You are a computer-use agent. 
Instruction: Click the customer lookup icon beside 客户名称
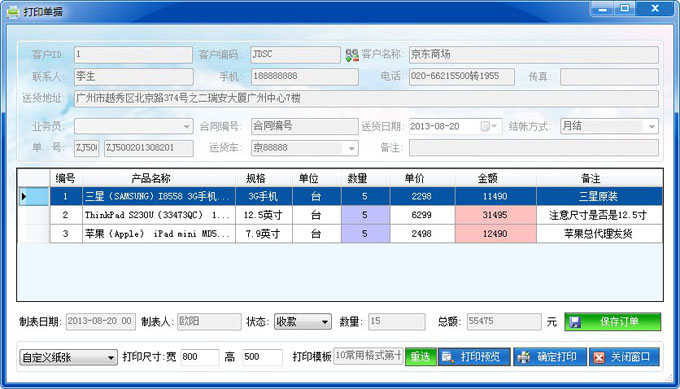(352, 55)
